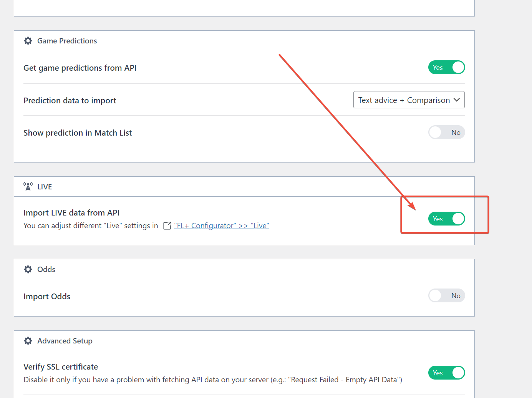Image resolution: width=532 pixels, height=398 pixels.
Task: Click the Advanced Setup gear icon
Action: coord(28,341)
